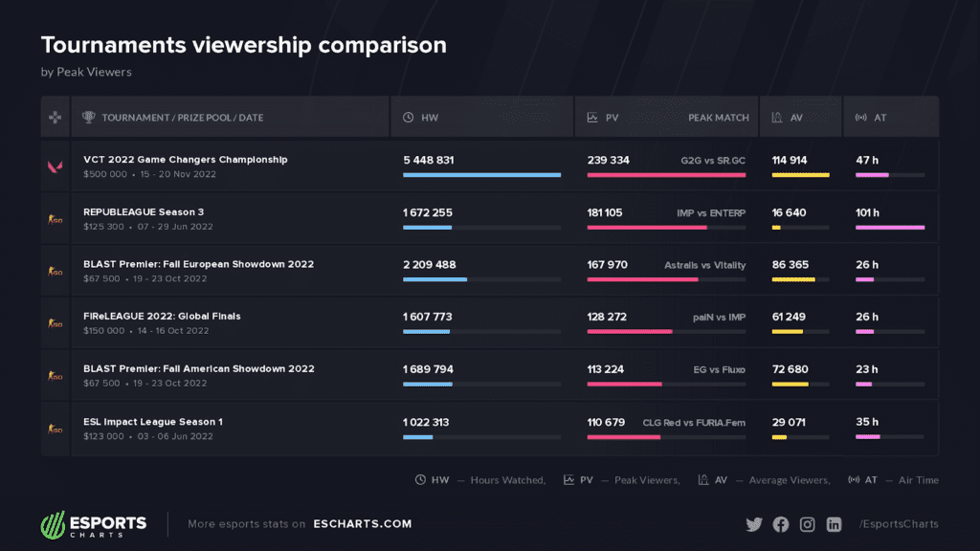The height and width of the screenshot is (551, 980).
Task: Click the Instagram icon
Action: 807,524
